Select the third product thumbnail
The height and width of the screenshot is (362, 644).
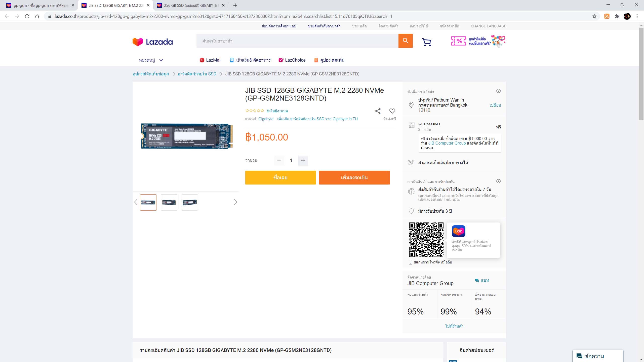coord(190,202)
